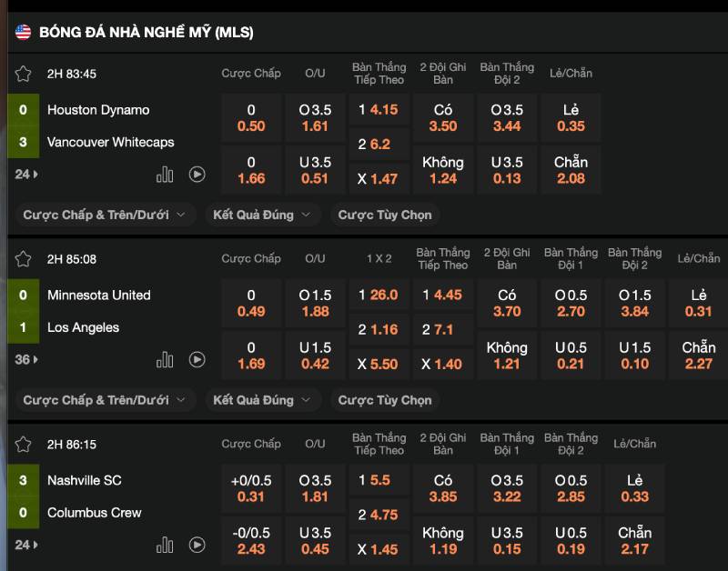Select Cược Tùy Chọn tab under Houston match
728x571 pixels.
pos(385,215)
